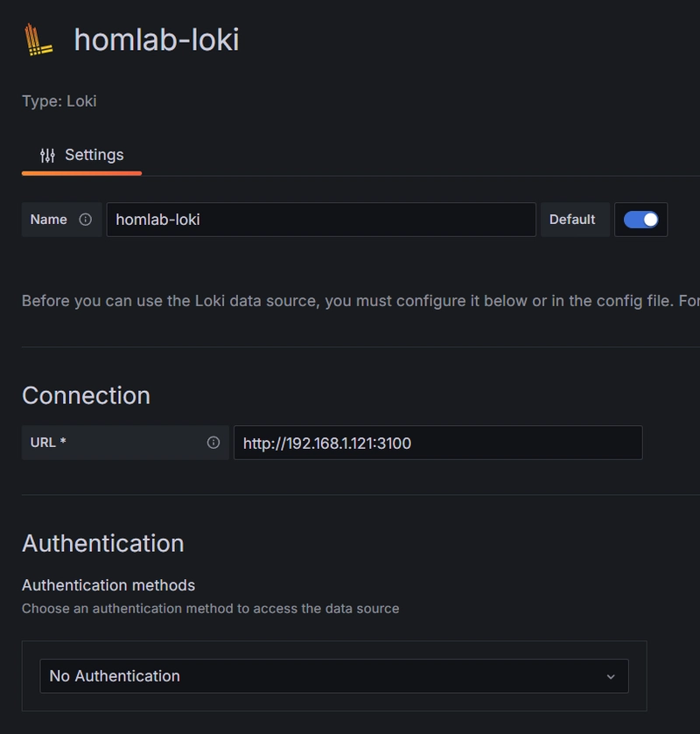The image size is (700, 734).
Task: Click the Authentication methods subheading
Action: click(108, 585)
